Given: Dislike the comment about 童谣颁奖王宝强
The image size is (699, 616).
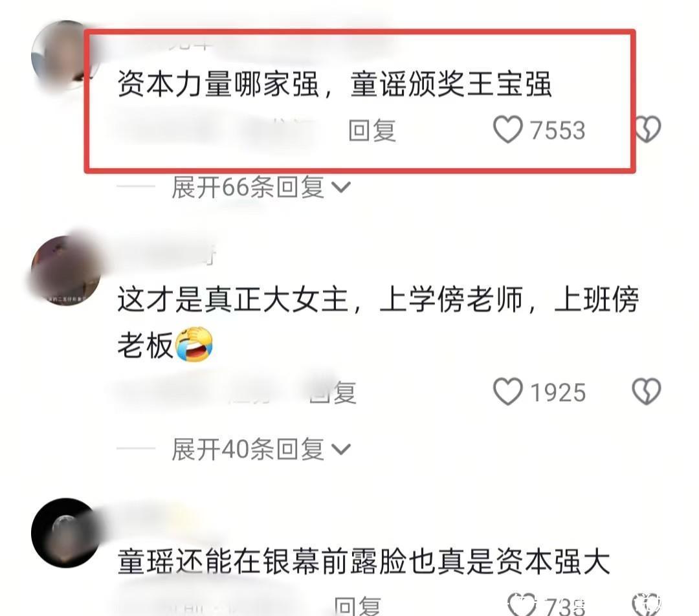Looking at the screenshot, I should coord(647,129).
